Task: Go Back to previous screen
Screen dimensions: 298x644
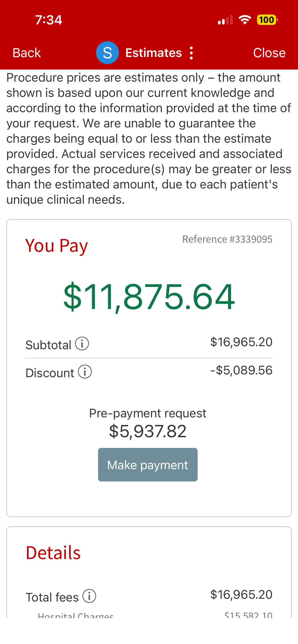Action: pos(27,53)
